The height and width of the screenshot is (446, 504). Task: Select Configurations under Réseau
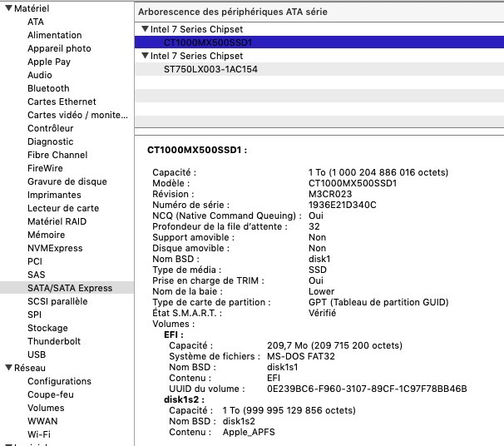tap(59, 381)
